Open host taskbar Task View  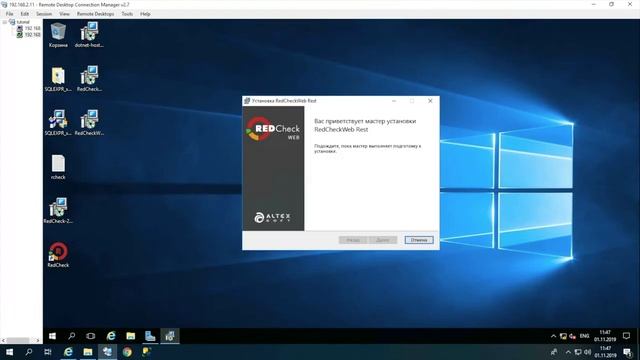[48, 352]
